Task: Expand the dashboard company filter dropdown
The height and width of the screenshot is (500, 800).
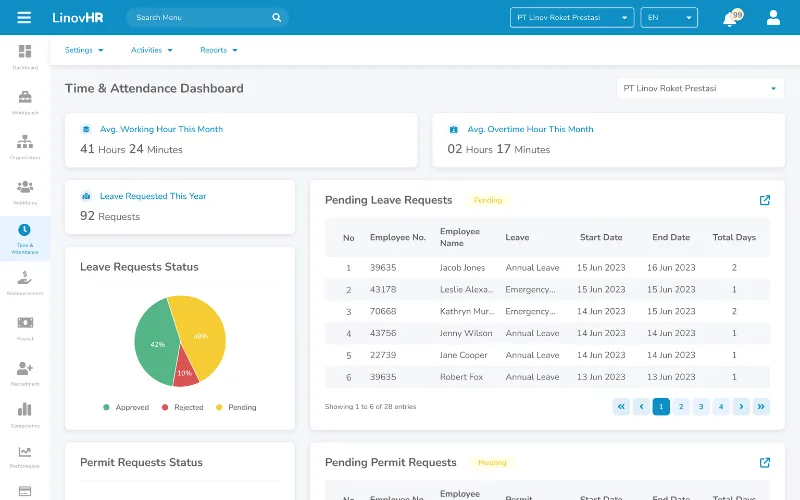Action: (x=700, y=88)
